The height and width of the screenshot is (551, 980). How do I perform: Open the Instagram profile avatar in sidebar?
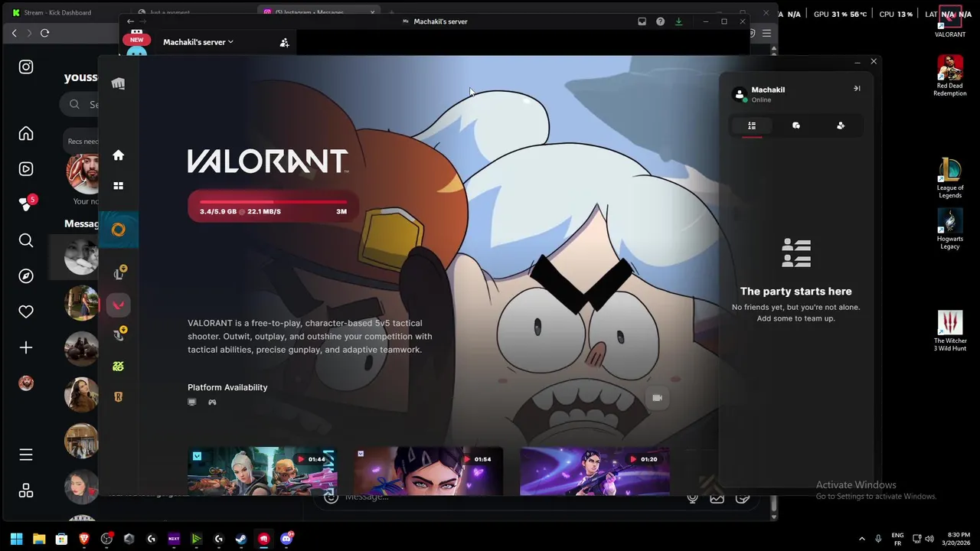click(26, 383)
